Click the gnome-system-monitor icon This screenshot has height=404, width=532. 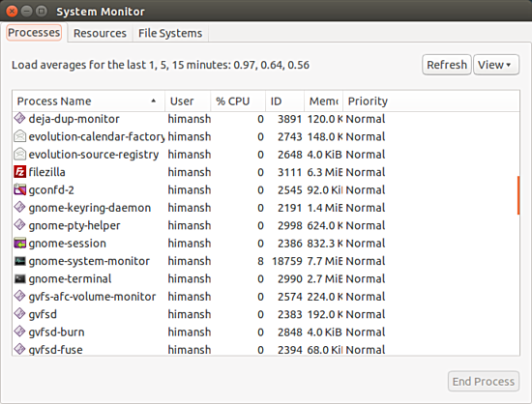(x=19, y=261)
